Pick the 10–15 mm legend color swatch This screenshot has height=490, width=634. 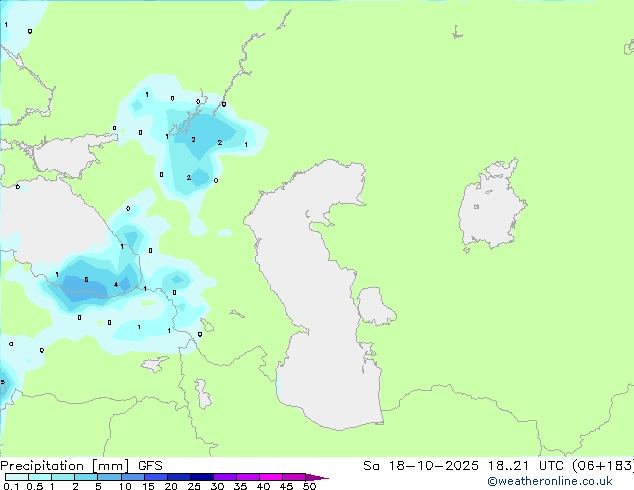tap(132, 477)
